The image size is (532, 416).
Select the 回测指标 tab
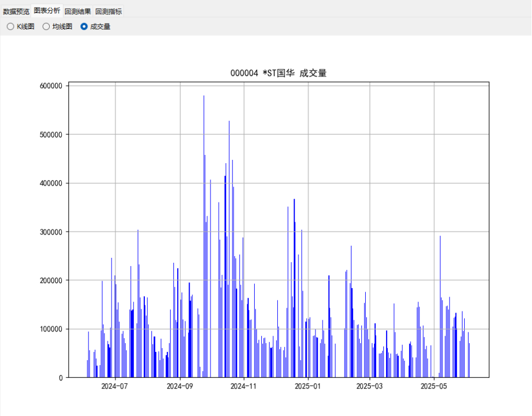[x=108, y=11]
